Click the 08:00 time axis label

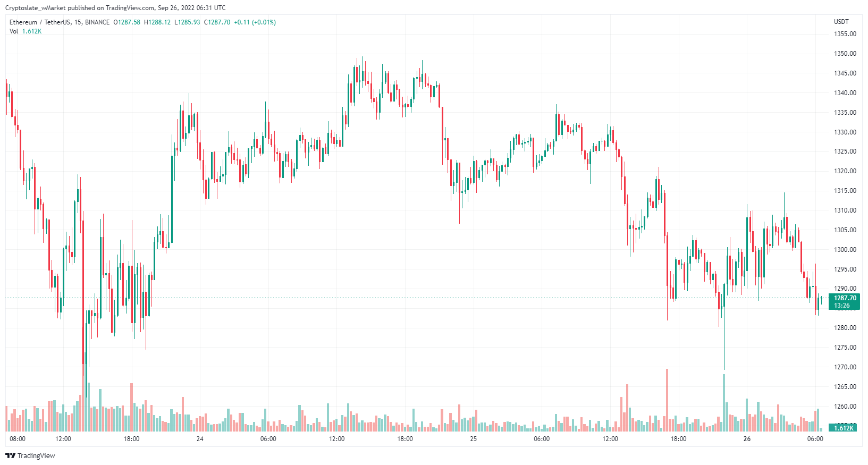[x=18, y=439]
